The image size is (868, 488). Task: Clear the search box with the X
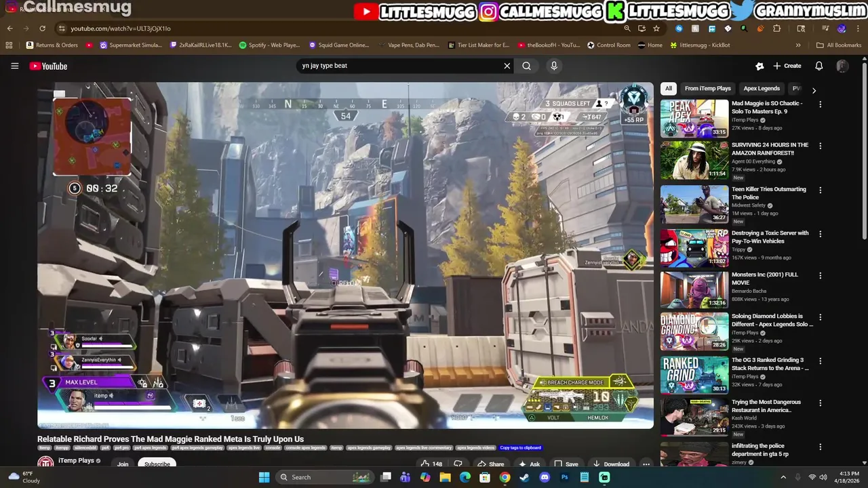(x=507, y=66)
